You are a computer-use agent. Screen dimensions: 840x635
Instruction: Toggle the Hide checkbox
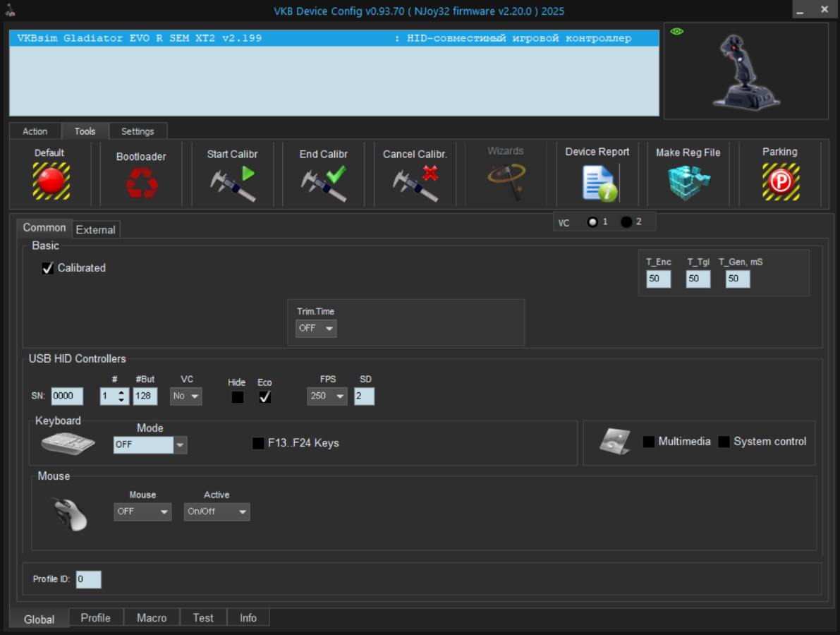(237, 397)
